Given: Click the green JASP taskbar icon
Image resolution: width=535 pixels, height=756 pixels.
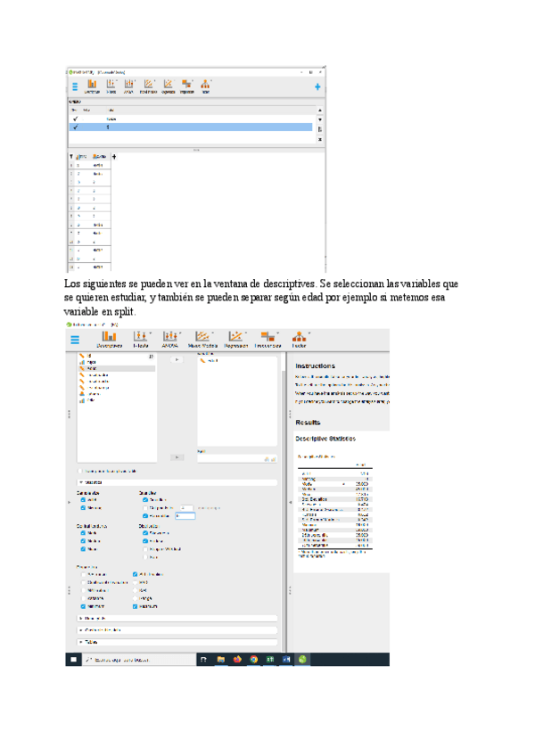Looking at the screenshot, I should click(x=302, y=660).
